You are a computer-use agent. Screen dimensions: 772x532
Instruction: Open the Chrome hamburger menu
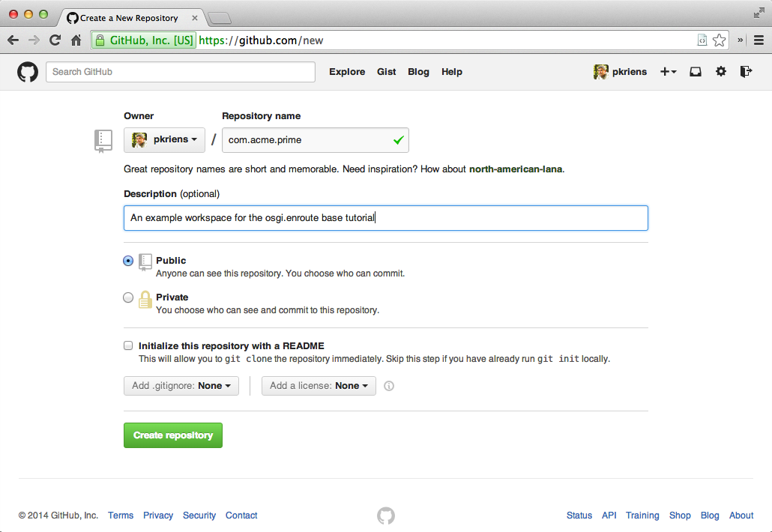(759, 40)
